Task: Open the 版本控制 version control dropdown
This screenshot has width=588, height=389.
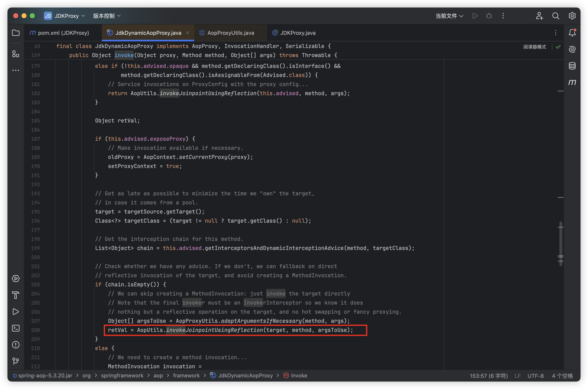Action: (x=107, y=16)
